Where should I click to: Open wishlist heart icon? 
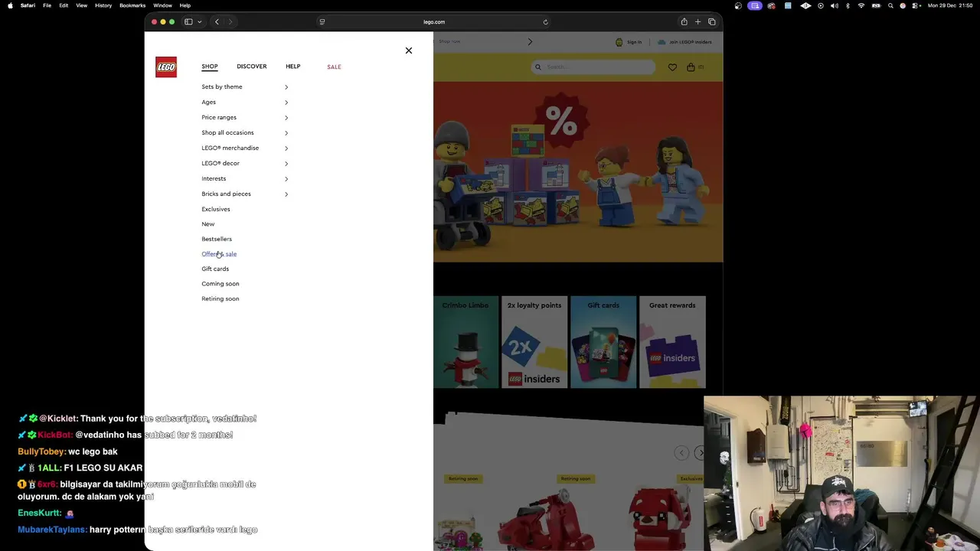[672, 67]
